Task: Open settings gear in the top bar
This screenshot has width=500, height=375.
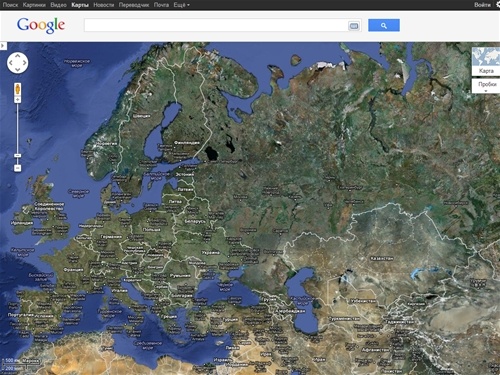Action: coord(498,5)
